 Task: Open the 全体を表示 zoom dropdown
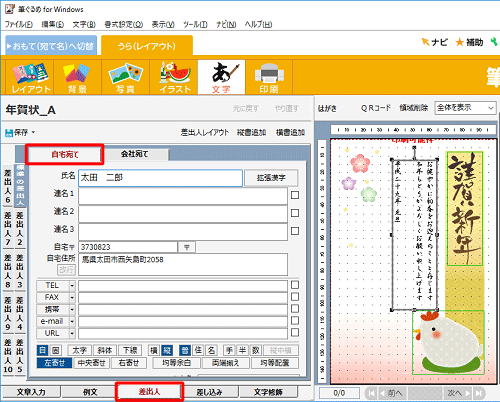coord(465,108)
